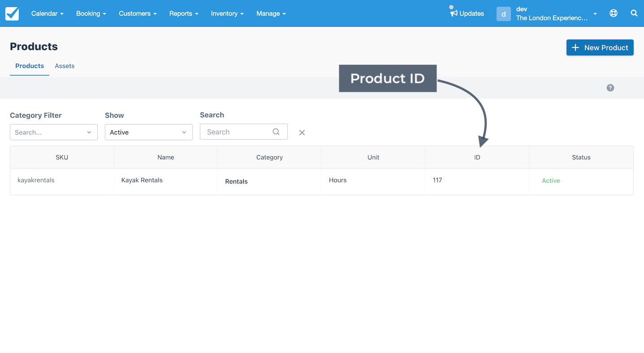Click the magnifier inside Search field
Screen dimensions: 644x353
click(x=276, y=132)
